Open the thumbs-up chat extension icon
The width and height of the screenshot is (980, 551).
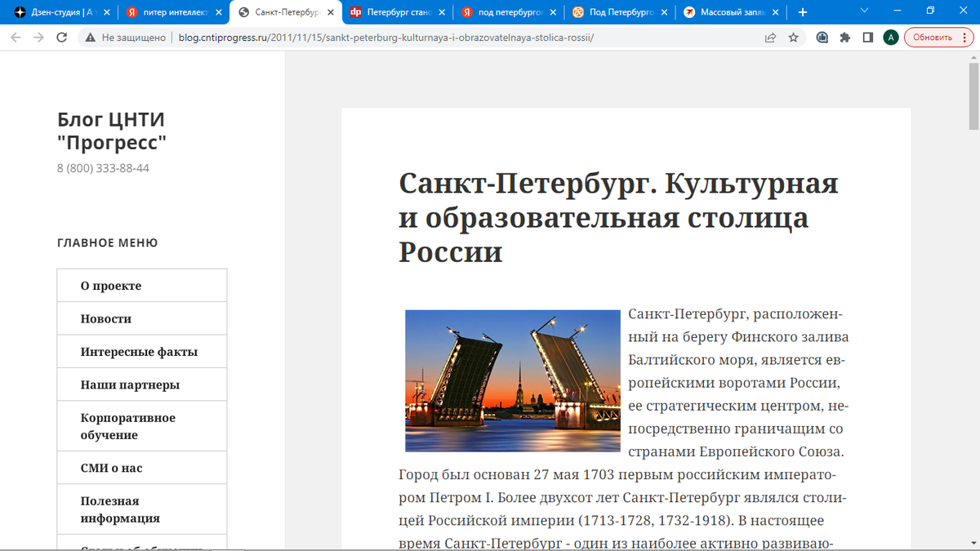pyautogui.click(x=822, y=38)
